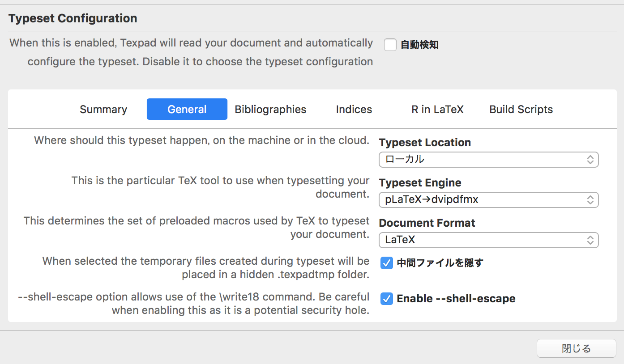The image size is (624, 364).
Task: Click the '--shell-escape option allows' description text
Action: coord(194,304)
